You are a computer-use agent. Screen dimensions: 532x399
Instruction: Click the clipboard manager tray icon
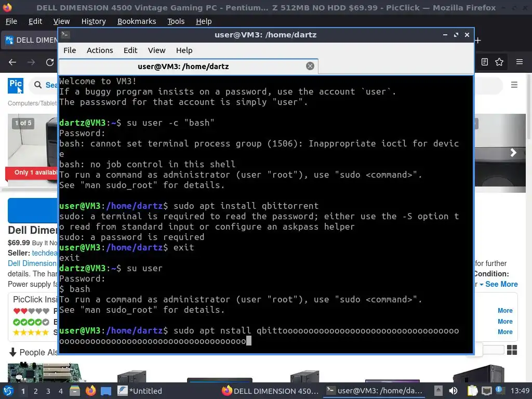472,391
